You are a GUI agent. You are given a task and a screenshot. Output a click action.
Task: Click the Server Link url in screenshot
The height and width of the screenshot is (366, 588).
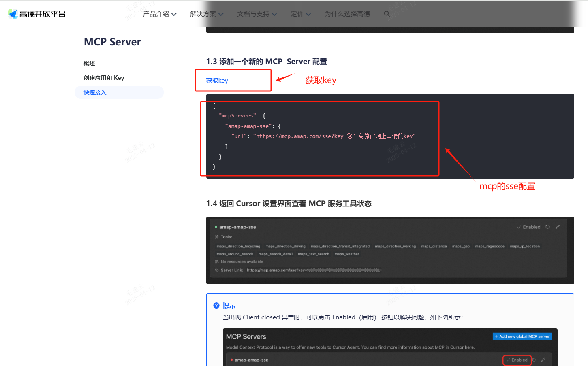point(313,270)
